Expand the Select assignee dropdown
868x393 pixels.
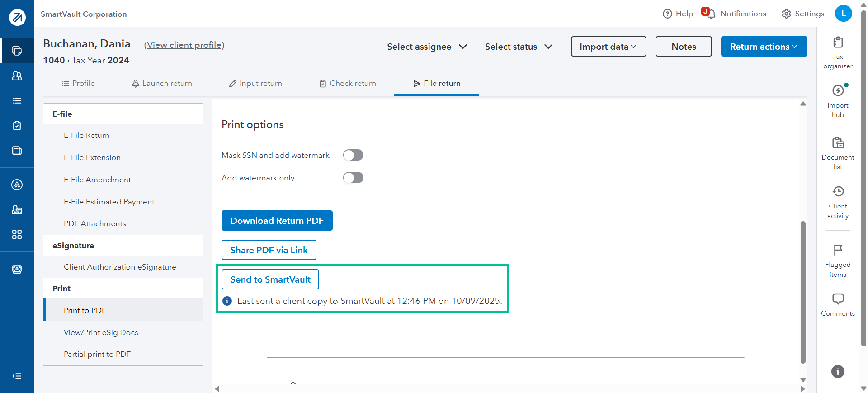(x=427, y=47)
